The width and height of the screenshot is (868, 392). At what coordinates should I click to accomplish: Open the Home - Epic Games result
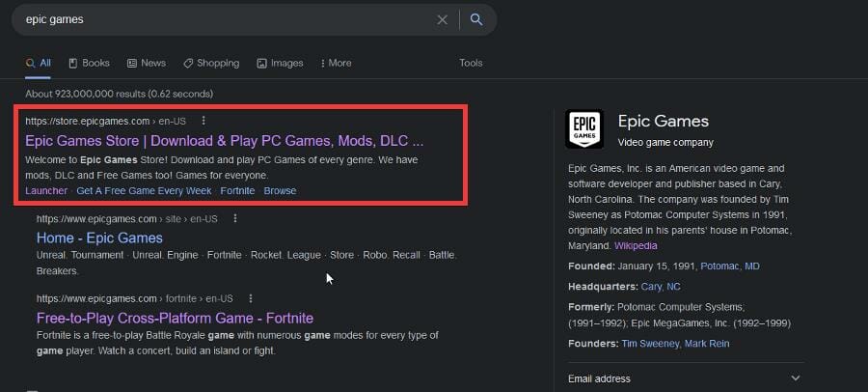99,238
